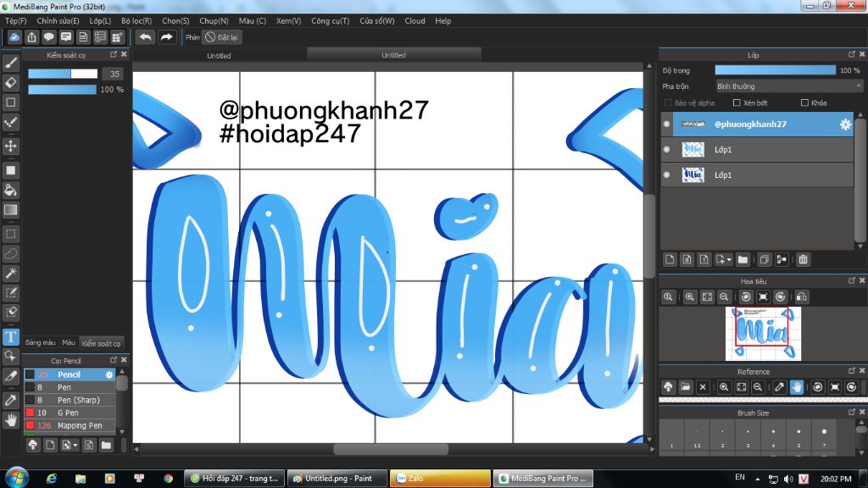Viewport: 868px width, 488px height.
Task: Select the Dot tool below Eraser
Action: coord(10,103)
